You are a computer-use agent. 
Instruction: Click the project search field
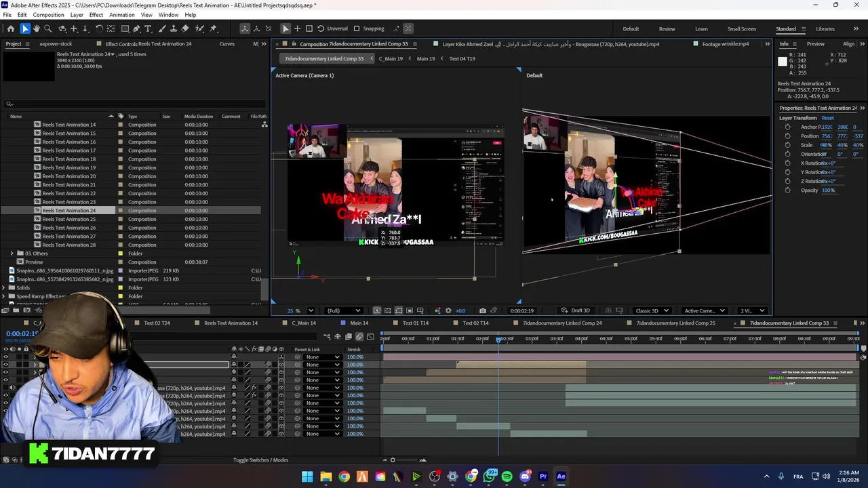[134, 104]
